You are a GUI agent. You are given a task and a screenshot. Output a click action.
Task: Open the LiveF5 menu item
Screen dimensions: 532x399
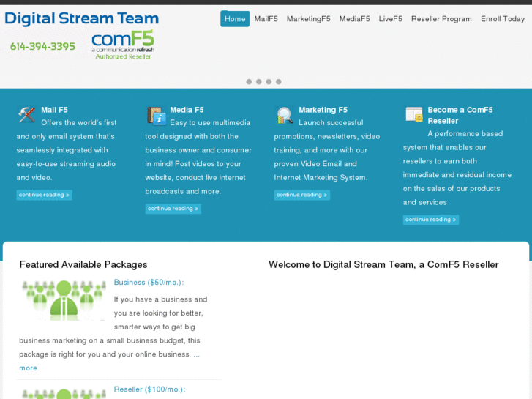[x=391, y=19]
